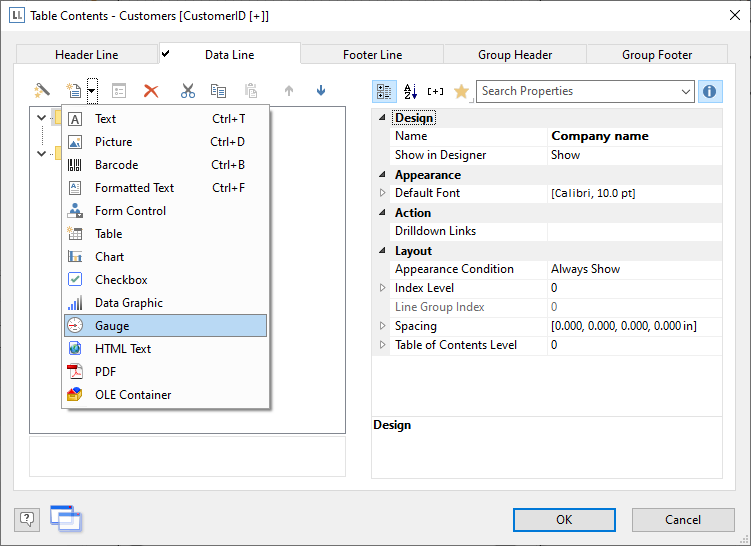Toggle the expand-all [+] properties button
This screenshot has height=546, width=751.
435,91
